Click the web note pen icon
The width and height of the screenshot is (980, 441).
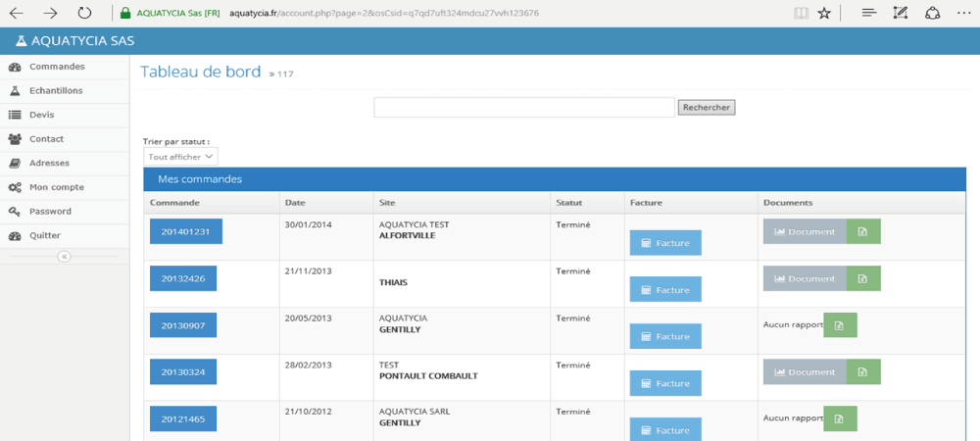coord(900,13)
